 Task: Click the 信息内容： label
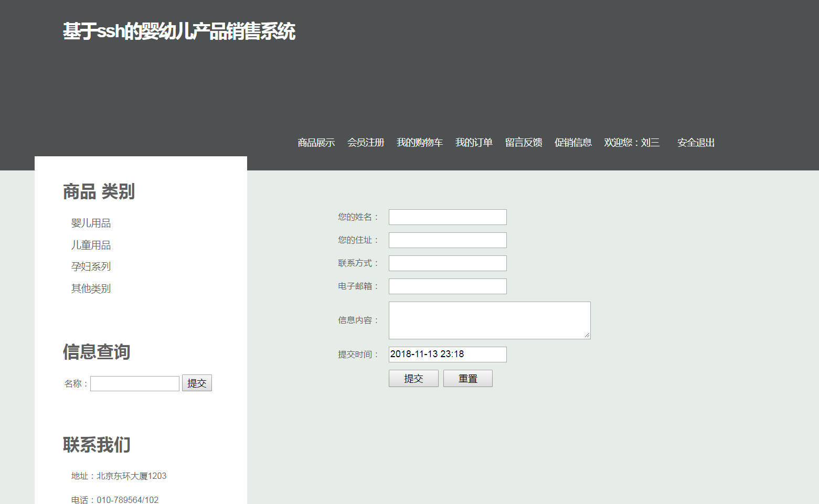pyautogui.click(x=358, y=320)
